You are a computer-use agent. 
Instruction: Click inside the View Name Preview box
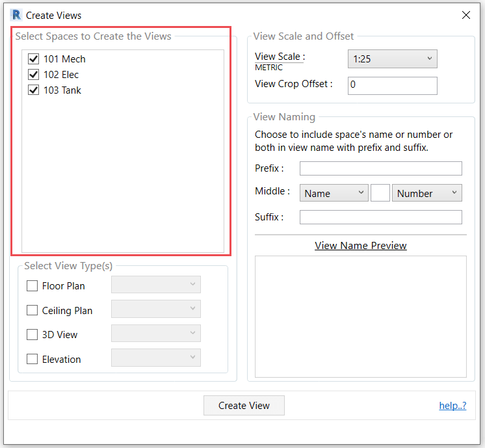[360, 316]
